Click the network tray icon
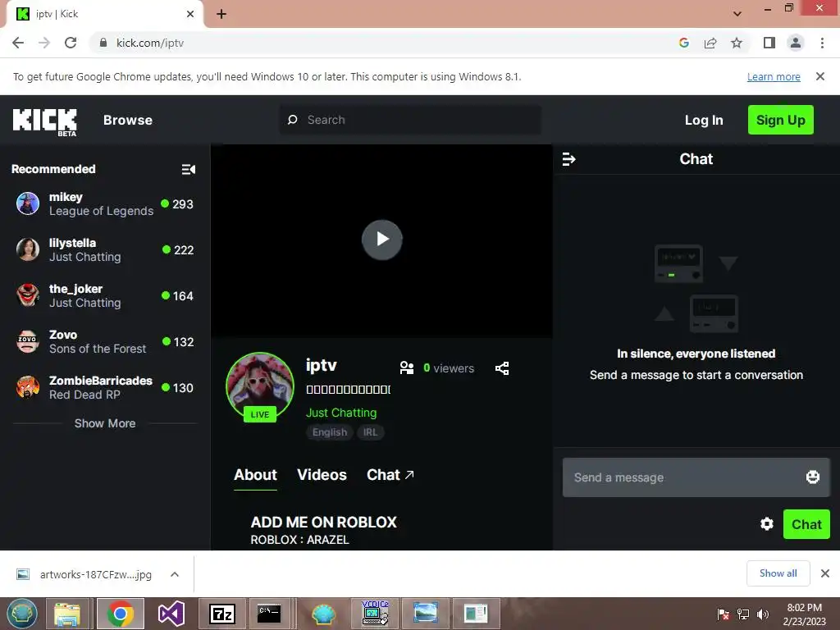The width and height of the screenshot is (840, 630). tap(743, 614)
